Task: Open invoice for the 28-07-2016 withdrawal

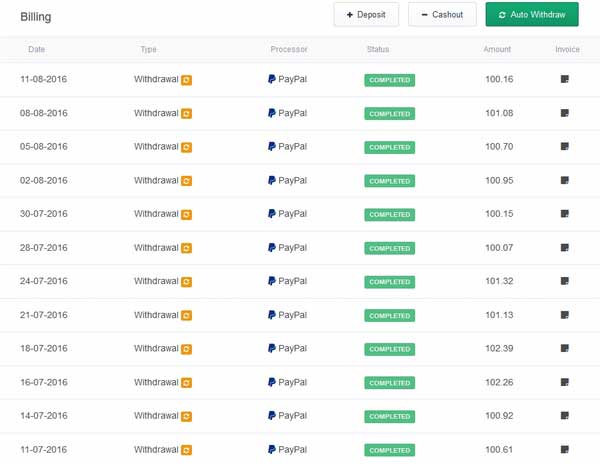Action: click(564, 248)
